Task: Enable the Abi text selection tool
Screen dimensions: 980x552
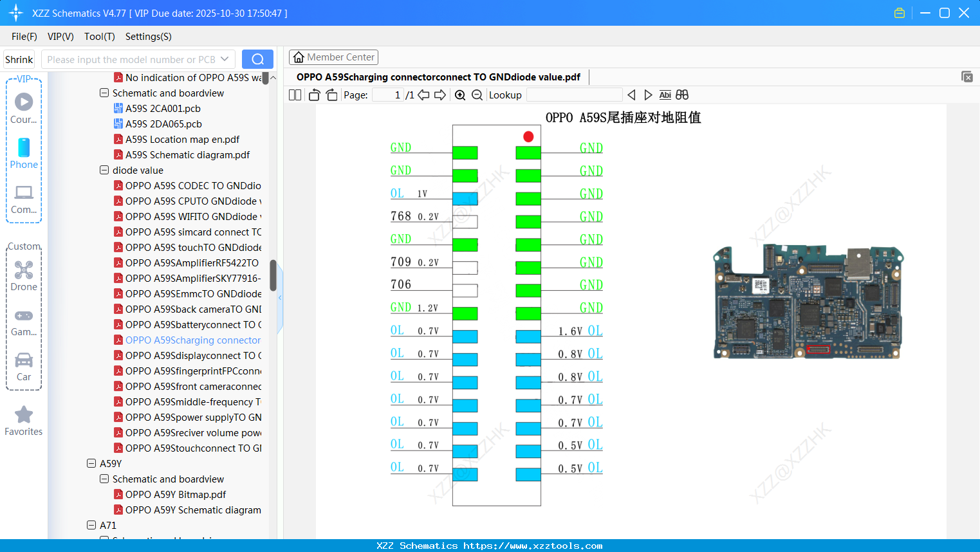Action: pyautogui.click(x=665, y=95)
